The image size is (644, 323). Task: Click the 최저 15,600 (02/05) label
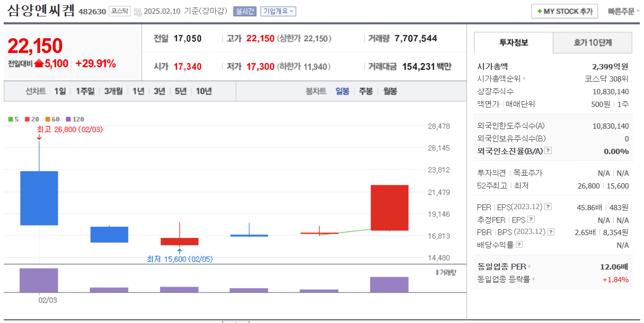pyautogui.click(x=180, y=259)
